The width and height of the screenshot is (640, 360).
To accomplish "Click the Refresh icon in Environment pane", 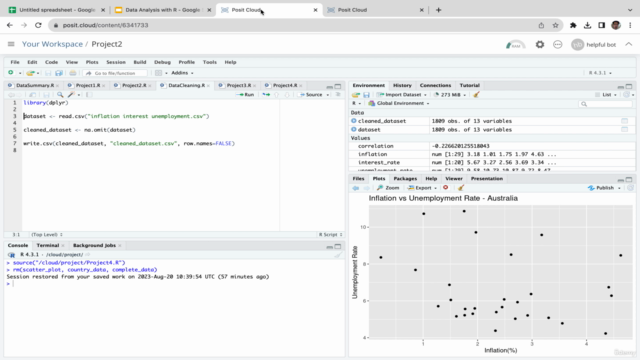I will 627,95.
